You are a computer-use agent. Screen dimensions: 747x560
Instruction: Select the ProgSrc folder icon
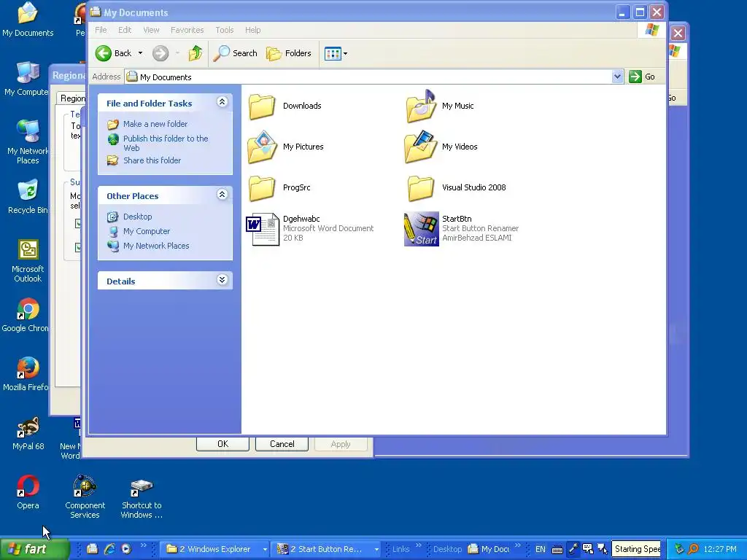262,187
